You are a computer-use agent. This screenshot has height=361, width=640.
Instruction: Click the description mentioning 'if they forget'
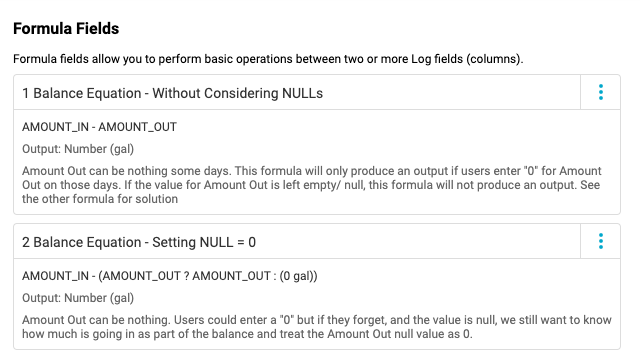point(316,327)
